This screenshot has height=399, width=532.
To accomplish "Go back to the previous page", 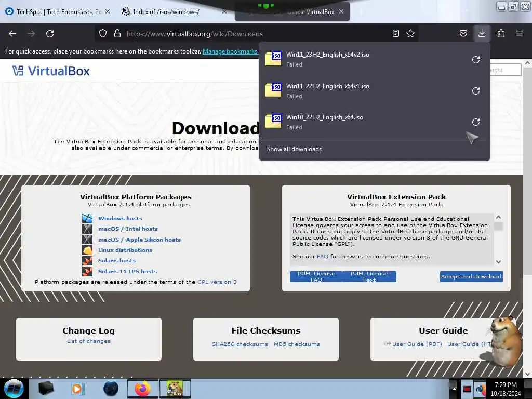I will [12, 34].
